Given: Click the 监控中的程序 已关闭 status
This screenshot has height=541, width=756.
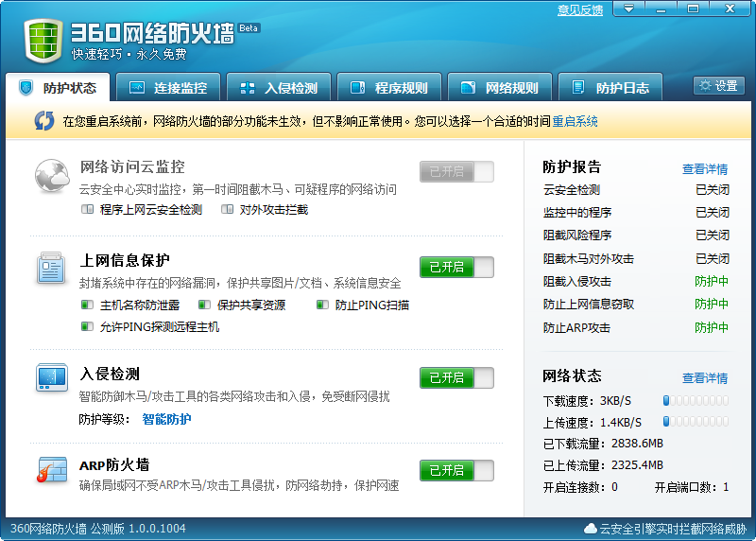Looking at the screenshot, I should [x=713, y=213].
